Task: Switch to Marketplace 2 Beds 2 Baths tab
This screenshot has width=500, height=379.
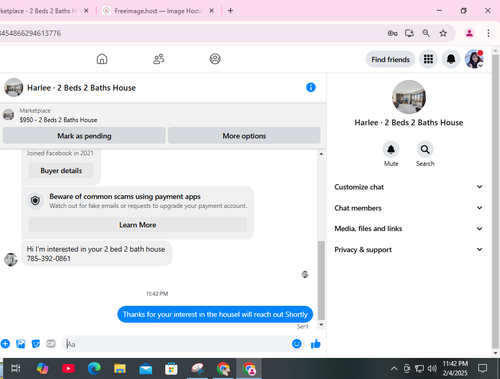Action: coord(39,11)
